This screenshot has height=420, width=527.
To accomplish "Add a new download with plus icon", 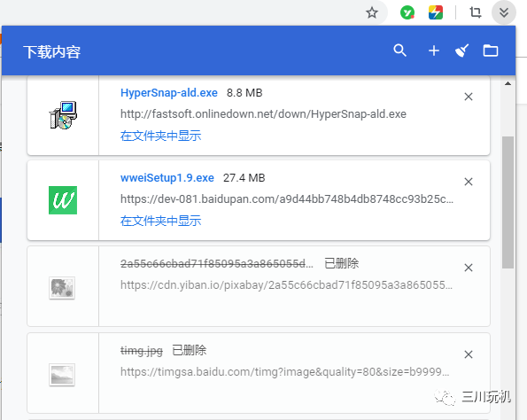I will pos(434,51).
